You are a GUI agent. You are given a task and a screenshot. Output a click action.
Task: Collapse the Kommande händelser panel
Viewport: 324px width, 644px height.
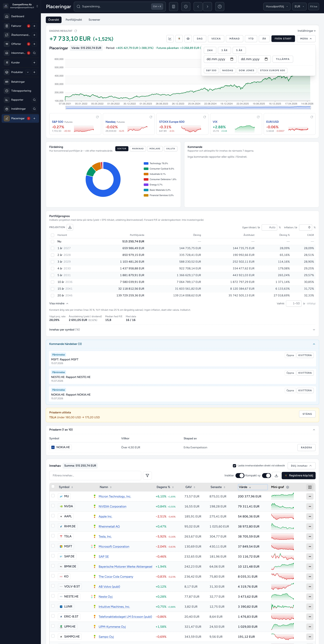(x=314, y=344)
